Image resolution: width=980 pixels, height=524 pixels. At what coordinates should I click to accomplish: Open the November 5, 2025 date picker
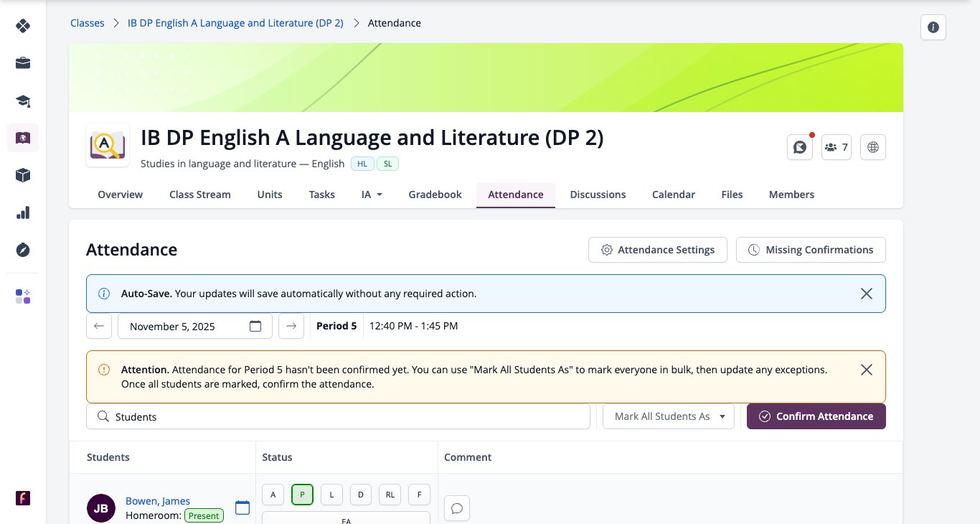pyautogui.click(x=195, y=326)
